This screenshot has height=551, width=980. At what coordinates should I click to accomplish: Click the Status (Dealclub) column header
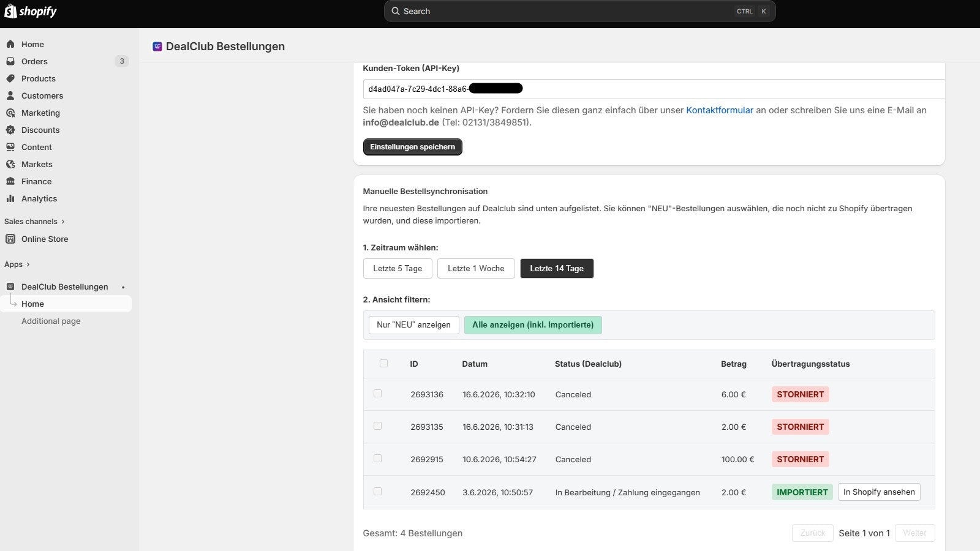(588, 364)
